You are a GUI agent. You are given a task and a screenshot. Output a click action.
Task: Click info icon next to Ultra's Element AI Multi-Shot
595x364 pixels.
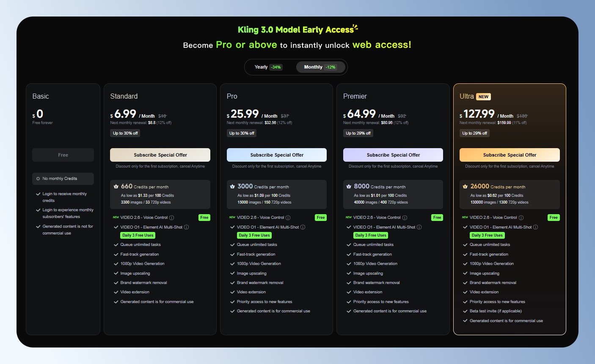pyautogui.click(x=535, y=227)
